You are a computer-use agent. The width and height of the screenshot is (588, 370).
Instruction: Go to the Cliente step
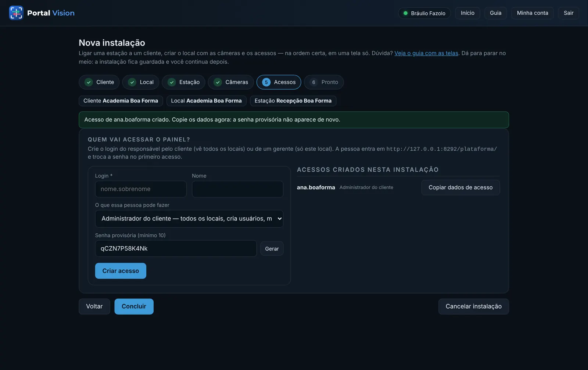tap(99, 82)
